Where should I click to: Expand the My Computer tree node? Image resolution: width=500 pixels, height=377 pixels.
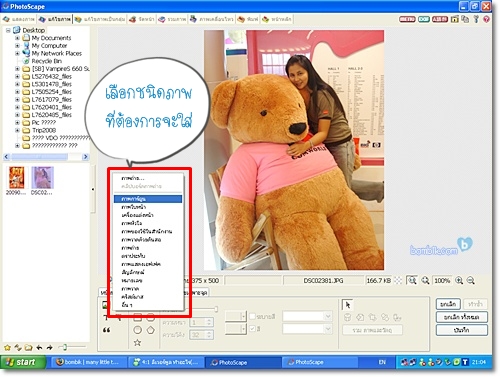(17, 46)
